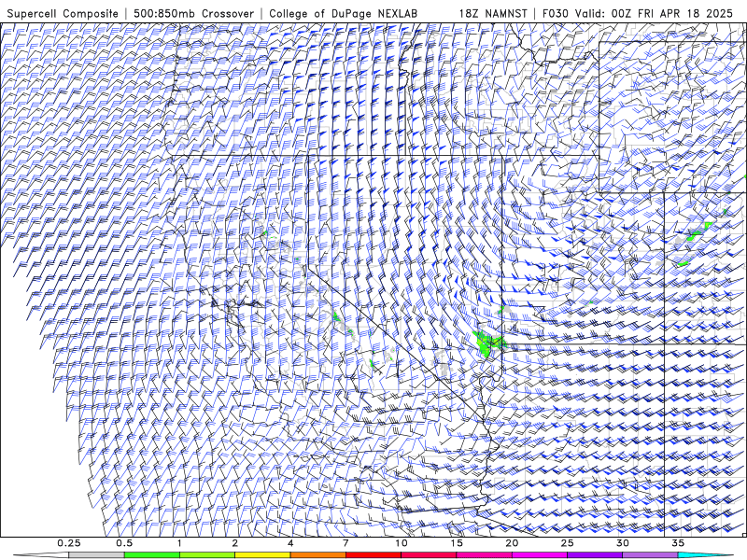Click the legend value 20
Viewport: 747px width, 560px height.
512,543
